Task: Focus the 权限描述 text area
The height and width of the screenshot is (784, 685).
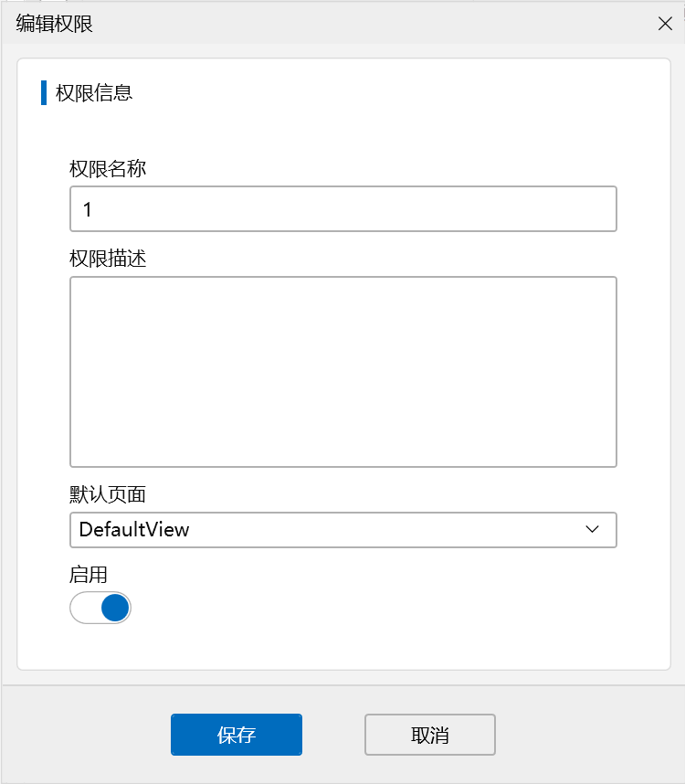Action: (342, 372)
